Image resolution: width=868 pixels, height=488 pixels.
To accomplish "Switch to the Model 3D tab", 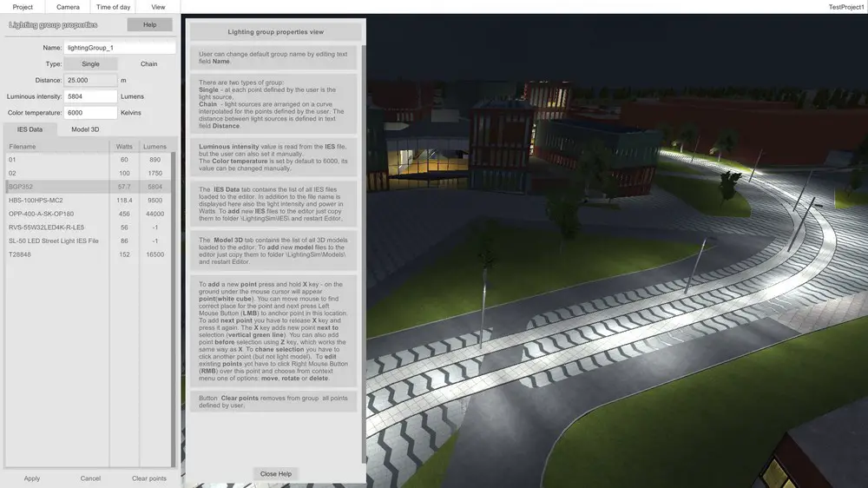I will (85, 129).
